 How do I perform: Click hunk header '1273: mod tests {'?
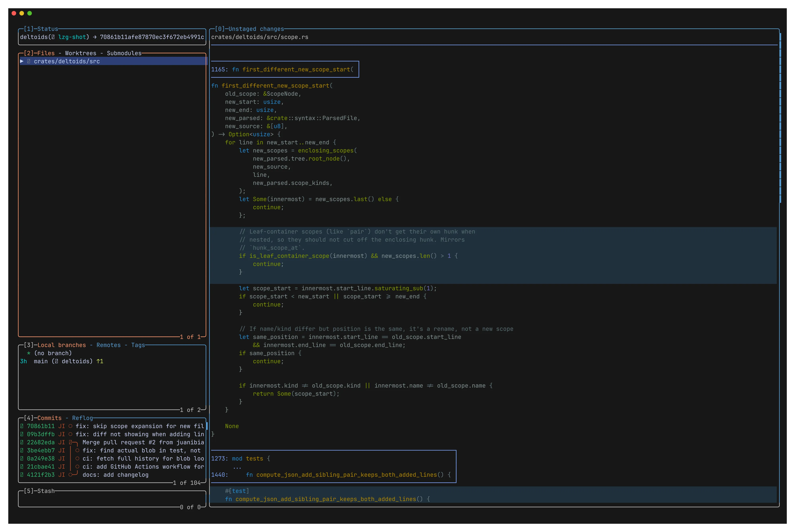(241, 459)
